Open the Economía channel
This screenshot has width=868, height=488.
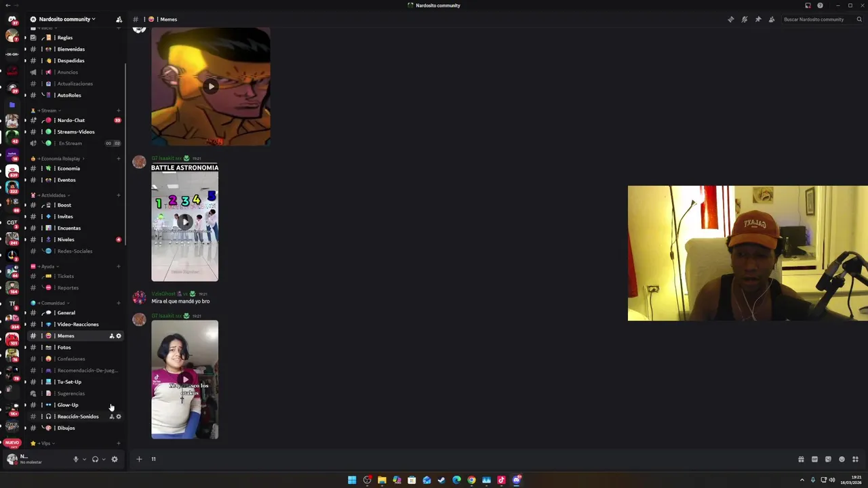75,169
